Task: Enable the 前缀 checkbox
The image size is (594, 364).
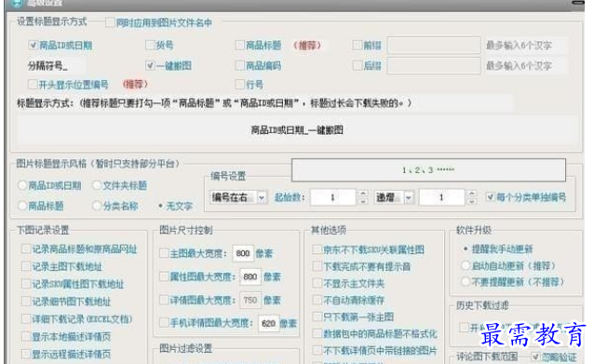Action: coord(357,45)
